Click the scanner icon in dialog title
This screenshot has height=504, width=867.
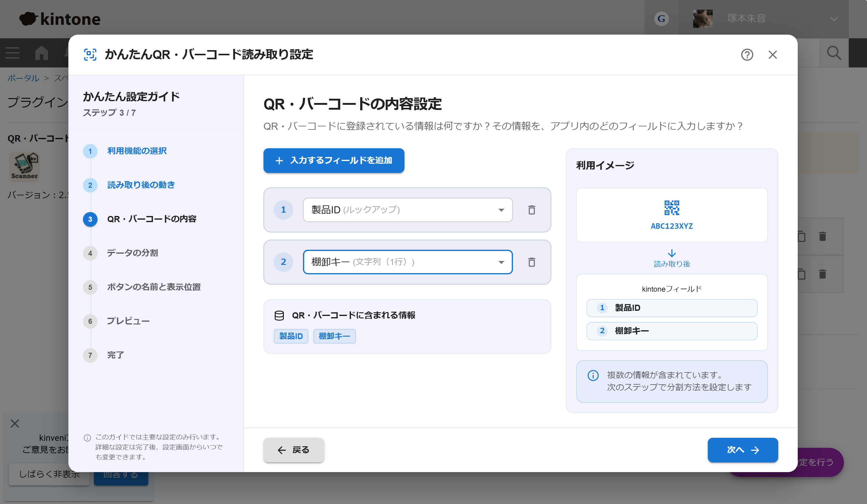(x=90, y=55)
